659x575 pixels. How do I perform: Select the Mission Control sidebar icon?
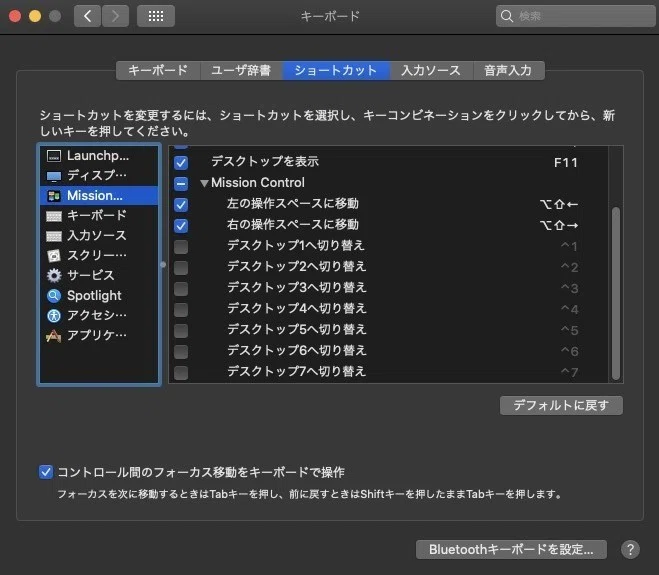tap(54, 196)
